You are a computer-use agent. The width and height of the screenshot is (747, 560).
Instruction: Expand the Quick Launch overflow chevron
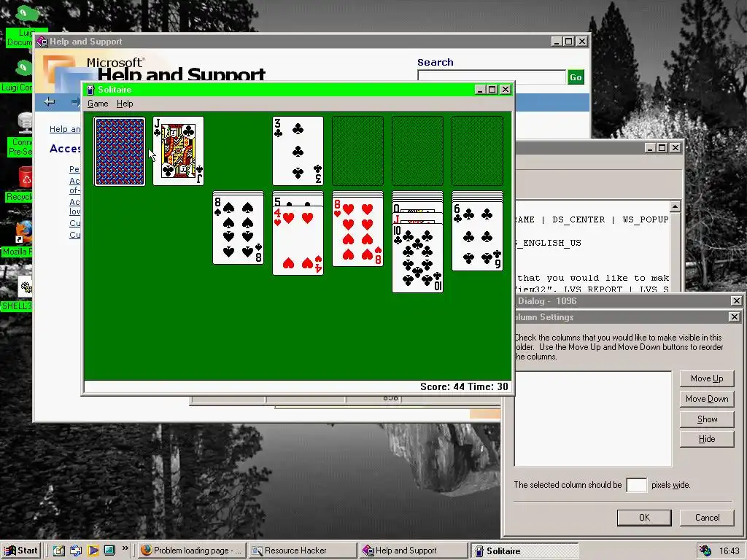125,548
